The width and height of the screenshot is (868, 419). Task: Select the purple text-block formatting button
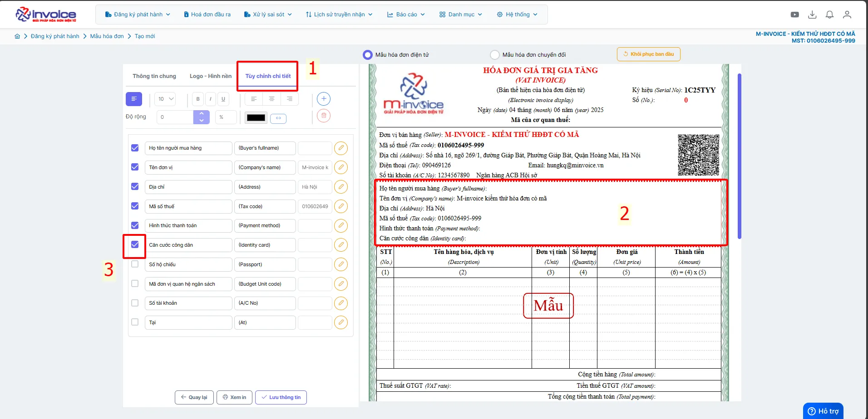pyautogui.click(x=134, y=99)
